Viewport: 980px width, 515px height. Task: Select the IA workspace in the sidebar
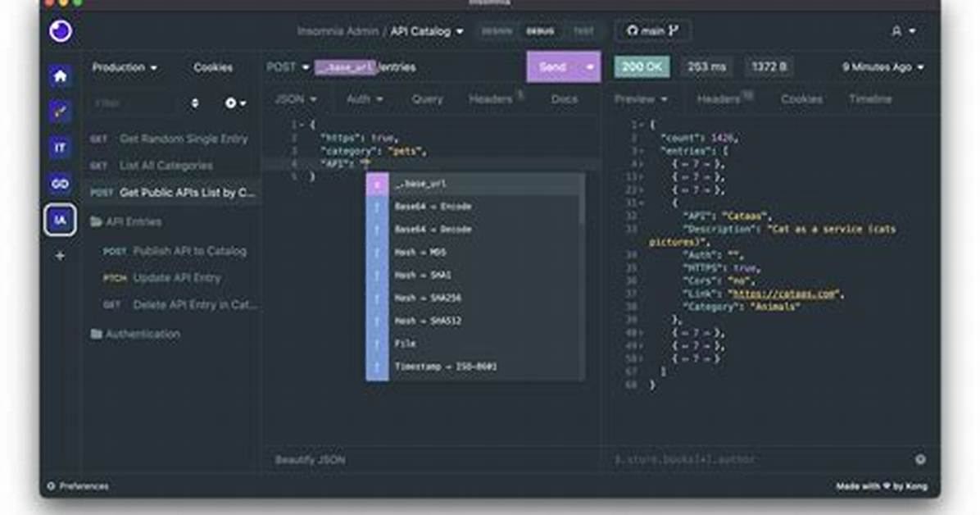(60, 220)
